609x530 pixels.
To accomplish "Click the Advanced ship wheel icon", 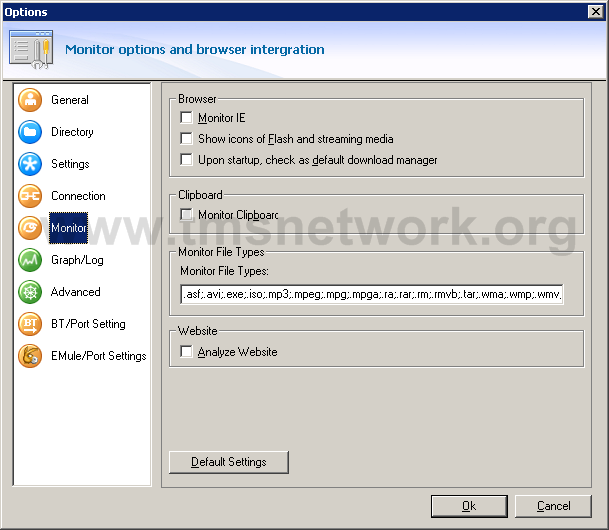I will tap(30, 292).
